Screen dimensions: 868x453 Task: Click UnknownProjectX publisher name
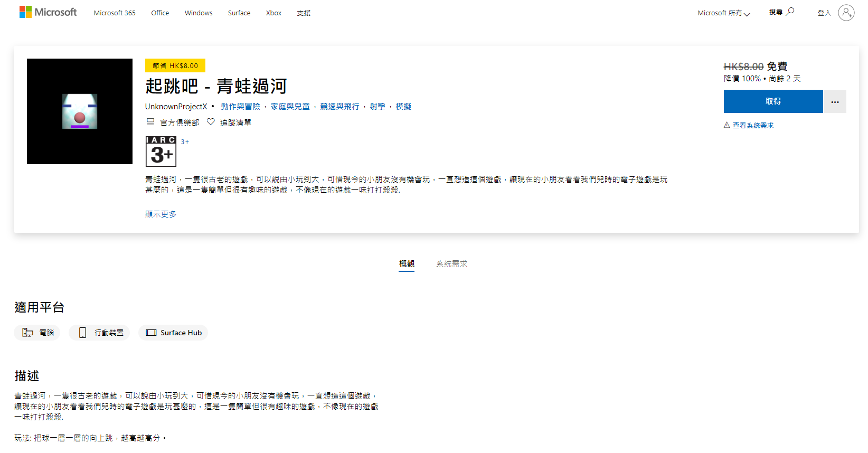coord(176,106)
